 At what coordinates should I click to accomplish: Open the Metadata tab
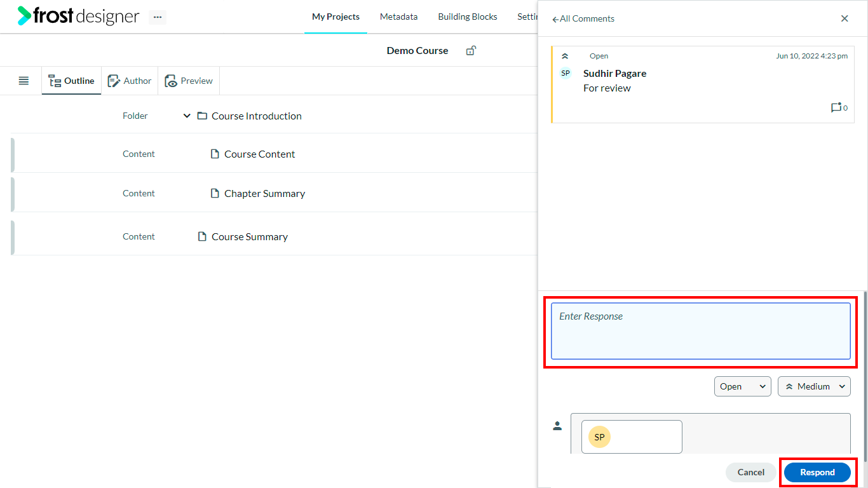tap(398, 17)
